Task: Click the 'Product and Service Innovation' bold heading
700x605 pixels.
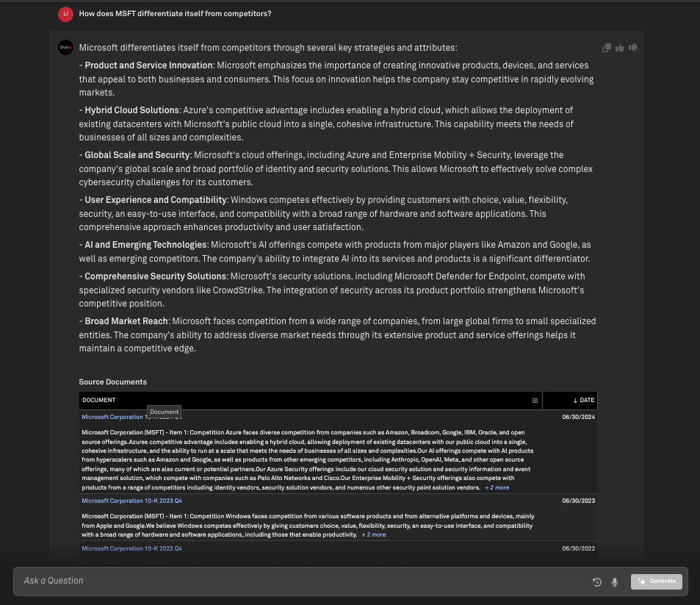Action: pyautogui.click(x=148, y=65)
